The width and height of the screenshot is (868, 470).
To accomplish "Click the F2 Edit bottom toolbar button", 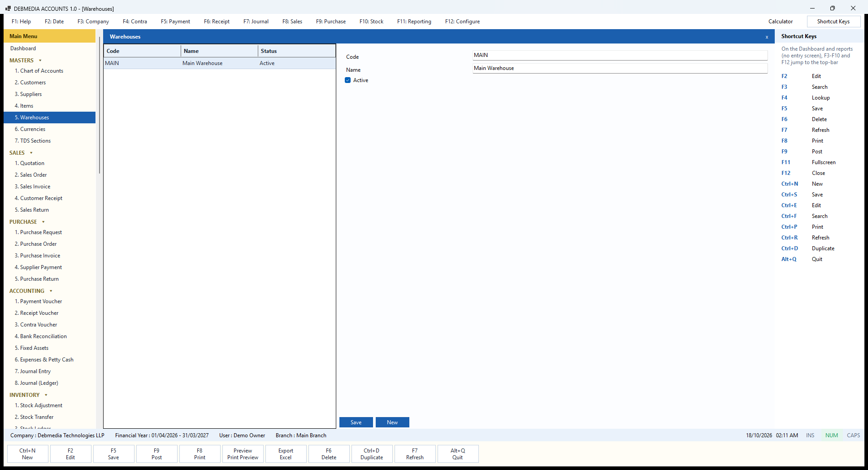I will pyautogui.click(x=70, y=454).
